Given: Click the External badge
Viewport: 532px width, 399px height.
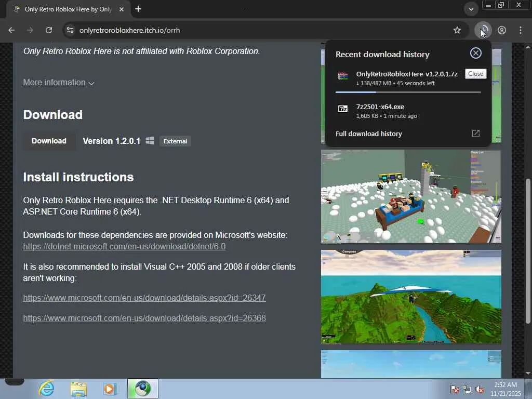Looking at the screenshot, I should [175, 141].
